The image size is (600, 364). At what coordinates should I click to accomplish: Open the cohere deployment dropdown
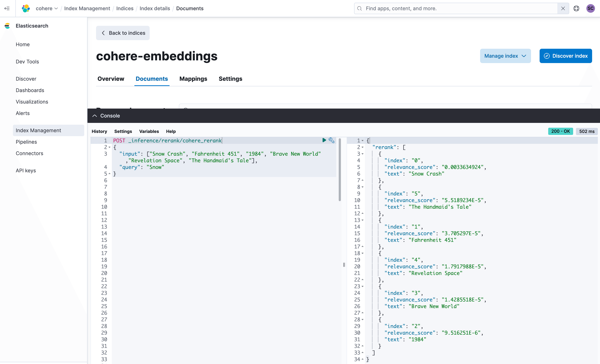pos(47,9)
